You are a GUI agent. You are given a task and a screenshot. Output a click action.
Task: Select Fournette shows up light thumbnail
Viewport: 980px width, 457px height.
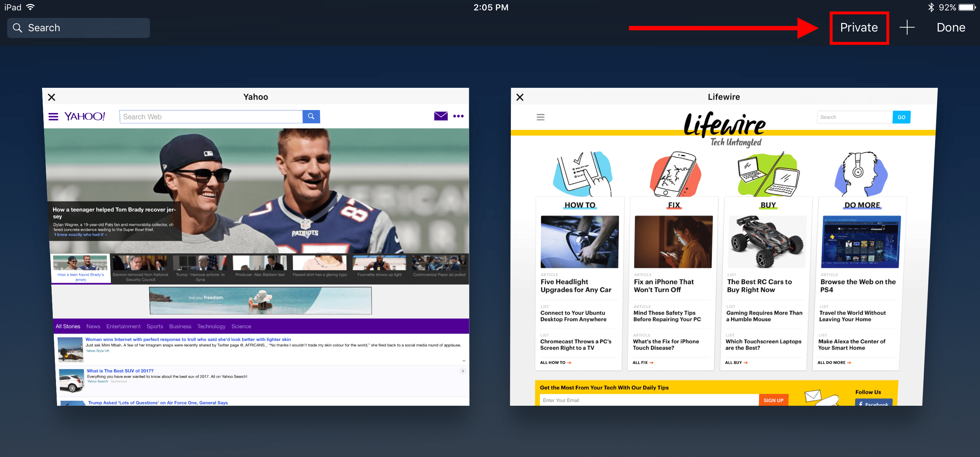coord(379,268)
